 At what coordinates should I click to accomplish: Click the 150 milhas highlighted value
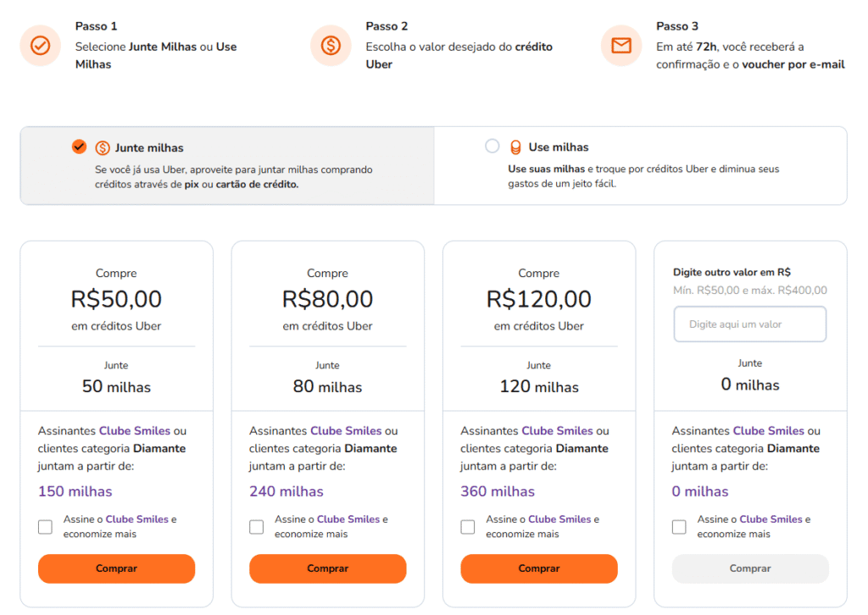[75, 491]
